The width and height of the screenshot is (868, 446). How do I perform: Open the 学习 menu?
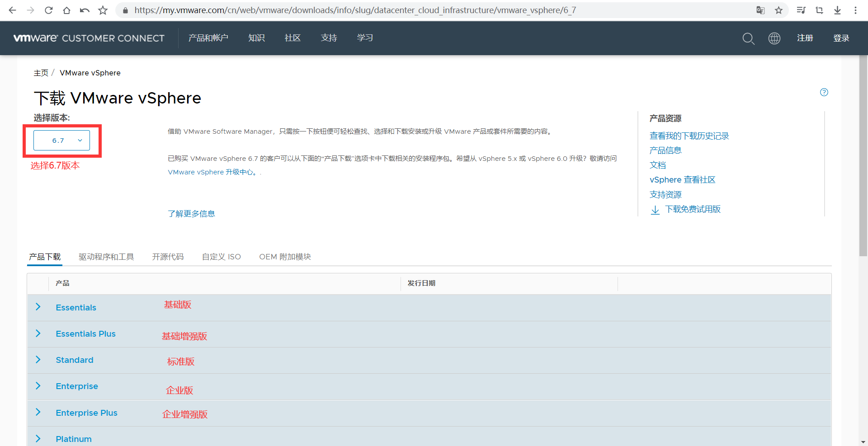[365, 38]
